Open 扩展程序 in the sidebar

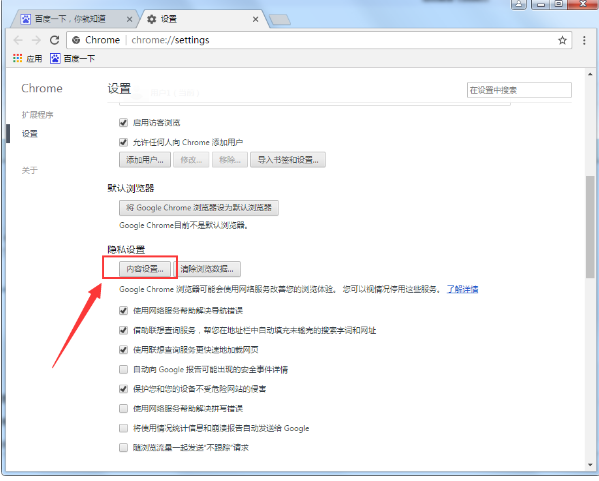37,115
